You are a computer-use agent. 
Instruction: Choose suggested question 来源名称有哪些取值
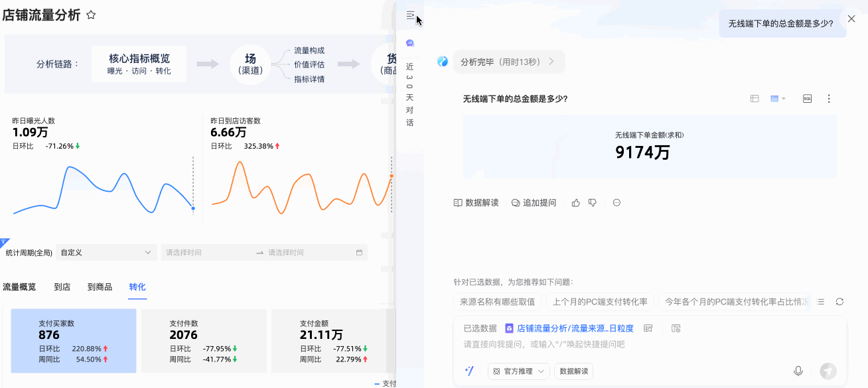tap(498, 302)
